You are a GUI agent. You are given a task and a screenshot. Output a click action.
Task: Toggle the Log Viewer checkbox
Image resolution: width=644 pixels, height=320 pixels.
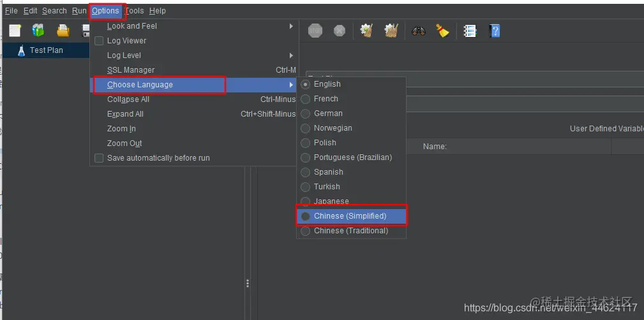click(99, 41)
